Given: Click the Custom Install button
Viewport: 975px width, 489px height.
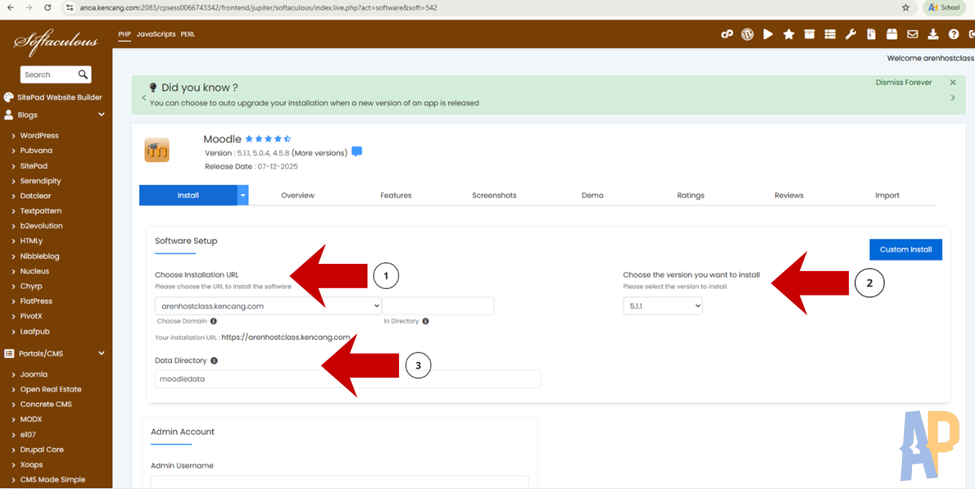Looking at the screenshot, I should [905, 249].
